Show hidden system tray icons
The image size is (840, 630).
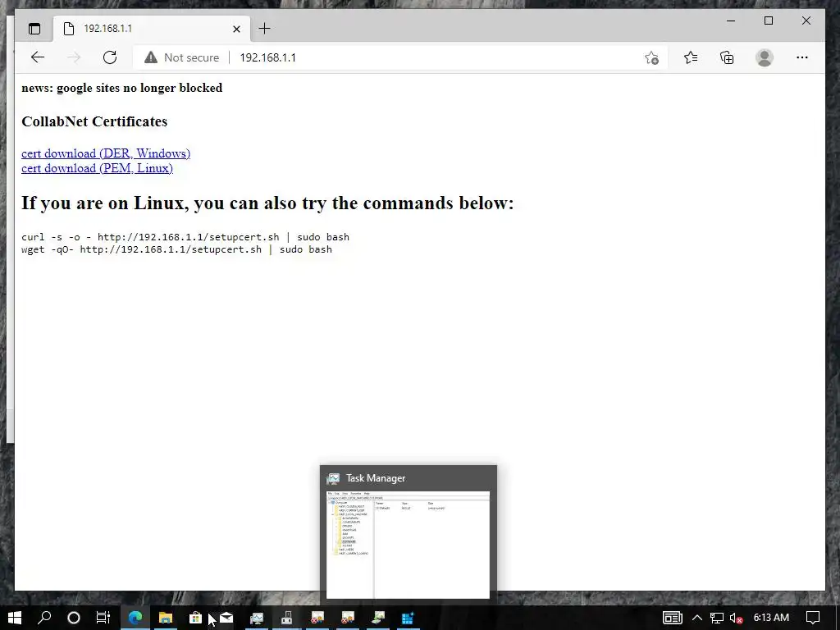pyautogui.click(x=697, y=618)
